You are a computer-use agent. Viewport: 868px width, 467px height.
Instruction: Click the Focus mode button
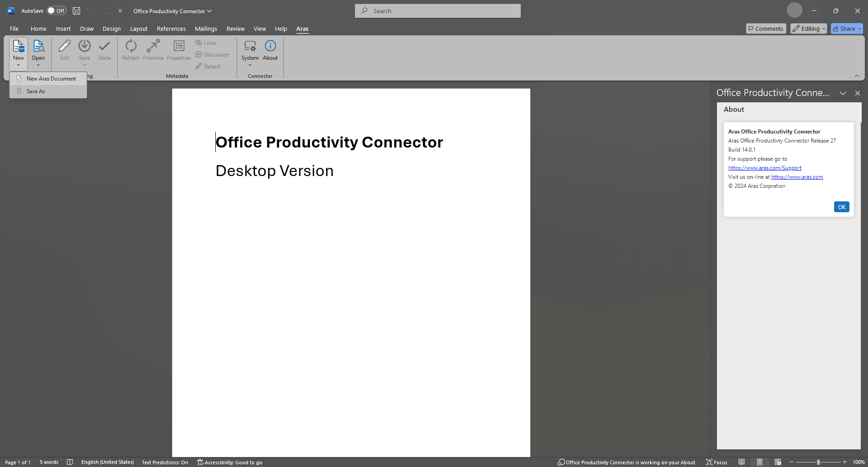tap(717, 462)
